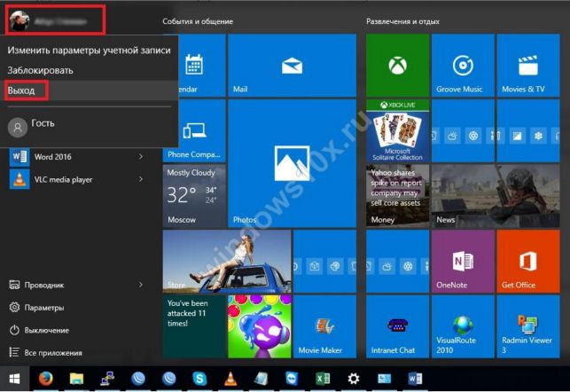The image size is (570, 392).
Task: Open the VLC cone icon in taskbar
Action: 230,379
